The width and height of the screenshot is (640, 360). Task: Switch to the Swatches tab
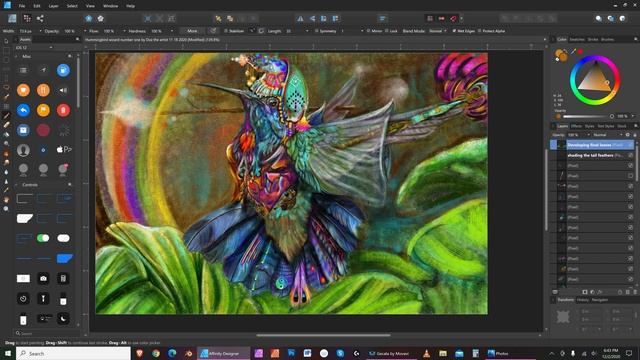[x=577, y=40]
